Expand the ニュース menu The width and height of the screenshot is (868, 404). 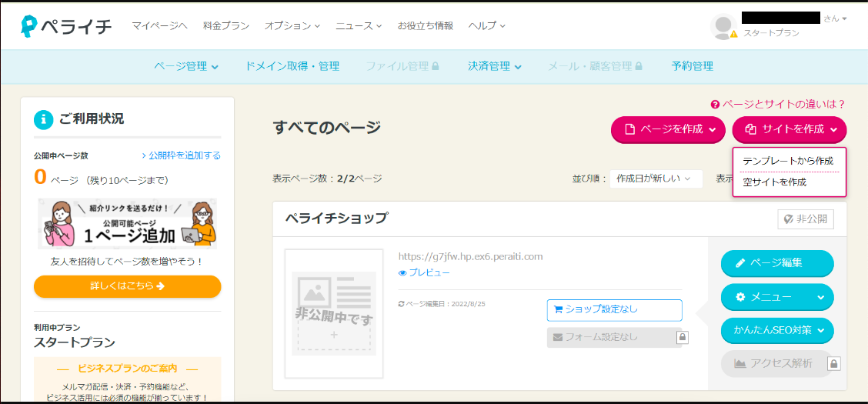359,25
